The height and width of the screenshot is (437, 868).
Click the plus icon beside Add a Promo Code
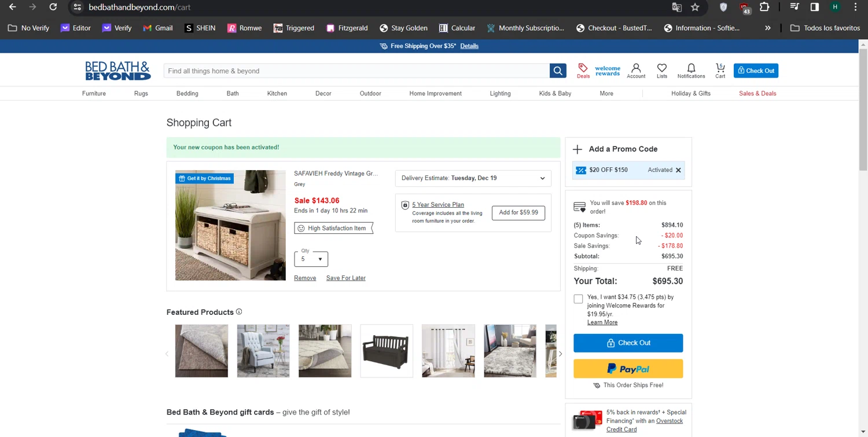coord(578,149)
